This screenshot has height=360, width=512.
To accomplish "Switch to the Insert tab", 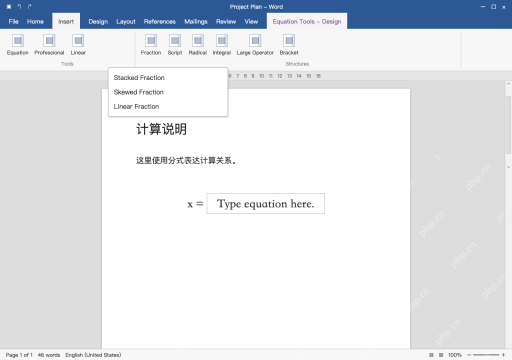I will (x=66, y=22).
